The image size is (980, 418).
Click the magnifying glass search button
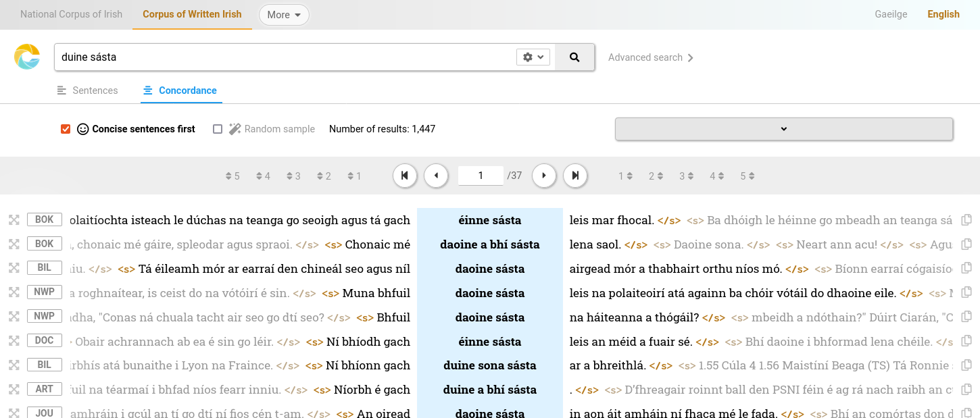[574, 57]
